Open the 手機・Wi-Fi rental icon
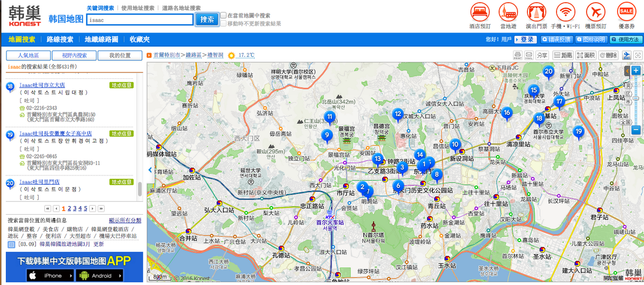The height and width of the screenshot is (285, 644). 567,12
